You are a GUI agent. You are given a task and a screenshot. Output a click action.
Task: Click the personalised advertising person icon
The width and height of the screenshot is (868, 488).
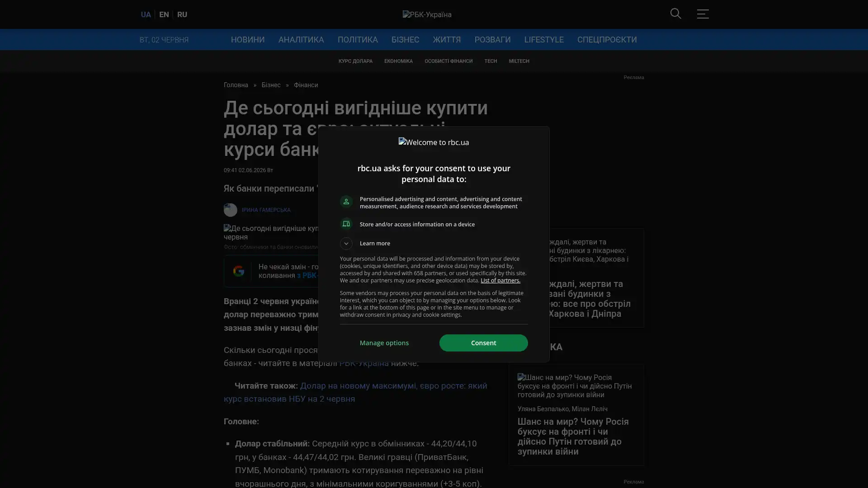pos(346,202)
